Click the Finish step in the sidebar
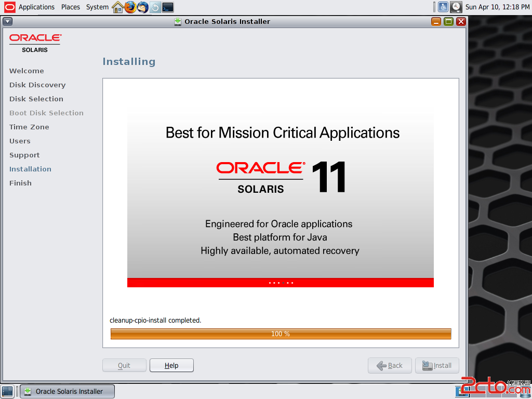Screen dimensions: 532x399 (20, 183)
